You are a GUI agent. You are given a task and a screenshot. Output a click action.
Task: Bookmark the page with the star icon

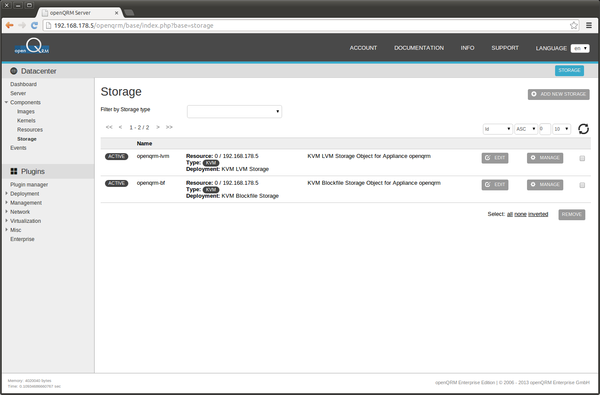point(574,26)
